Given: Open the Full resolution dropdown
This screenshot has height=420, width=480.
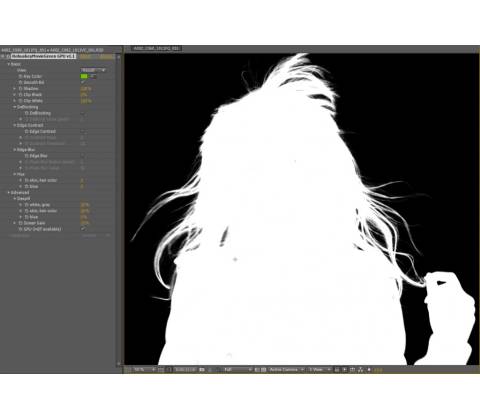Looking at the screenshot, I should click(x=237, y=370).
